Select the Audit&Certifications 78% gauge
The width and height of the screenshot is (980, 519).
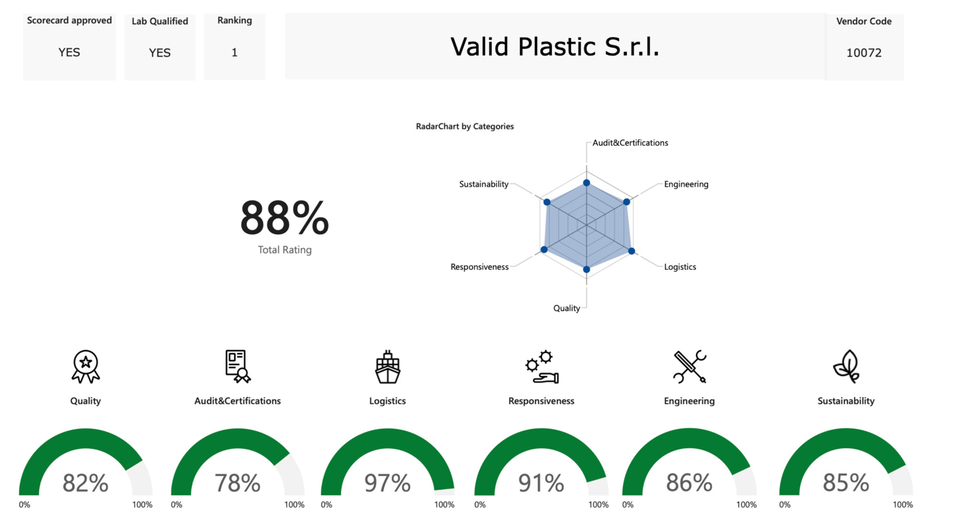coord(238,470)
